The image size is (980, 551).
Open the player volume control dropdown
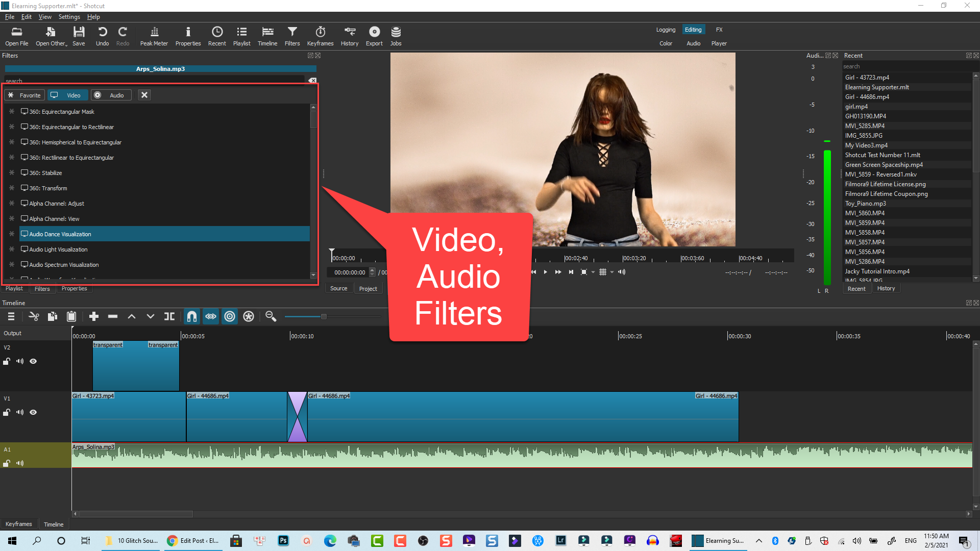[622, 272]
